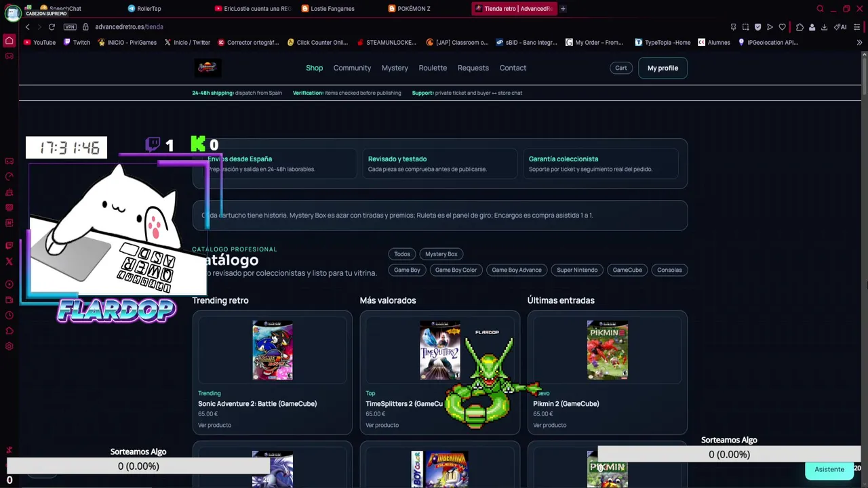
Task: Open the AI assistant toolbar icon
Action: tap(840, 27)
